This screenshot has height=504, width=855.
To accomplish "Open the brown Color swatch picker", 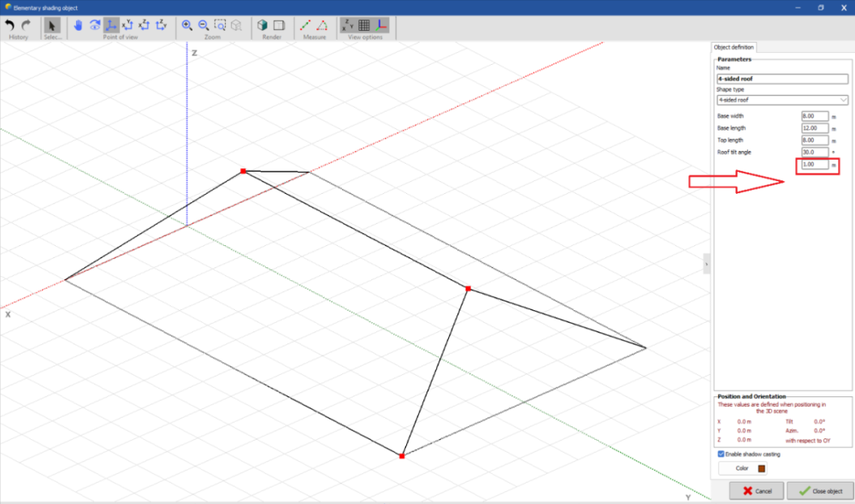I will pos(761,468).
